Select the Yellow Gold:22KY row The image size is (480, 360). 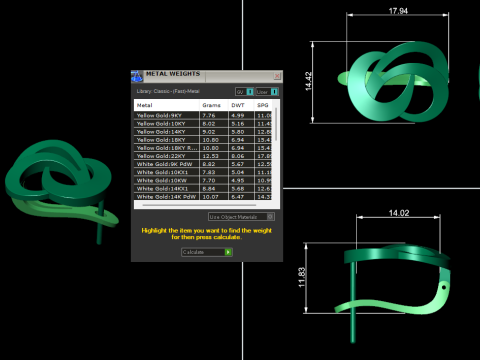[203, 156]
